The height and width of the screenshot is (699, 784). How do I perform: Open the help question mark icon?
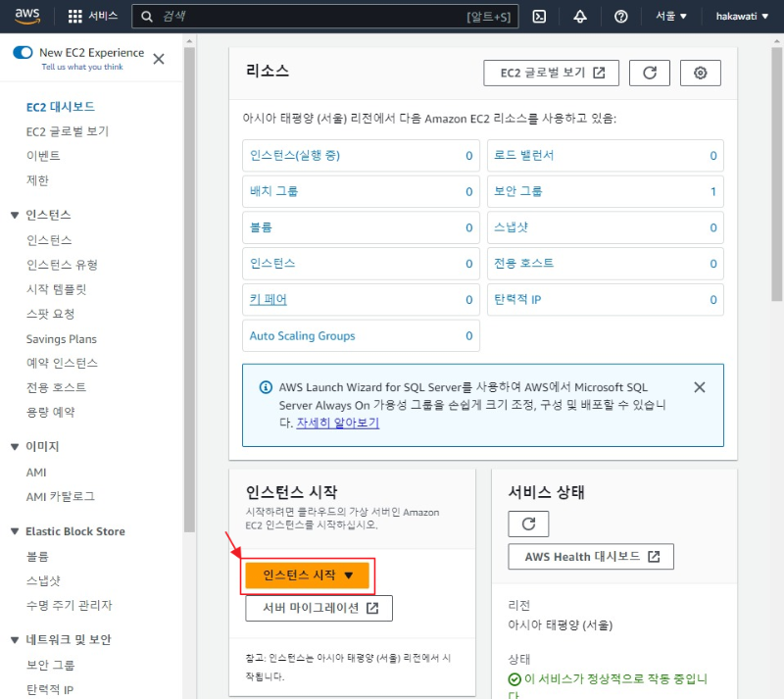pyautogui.click(x=620, y=15)
